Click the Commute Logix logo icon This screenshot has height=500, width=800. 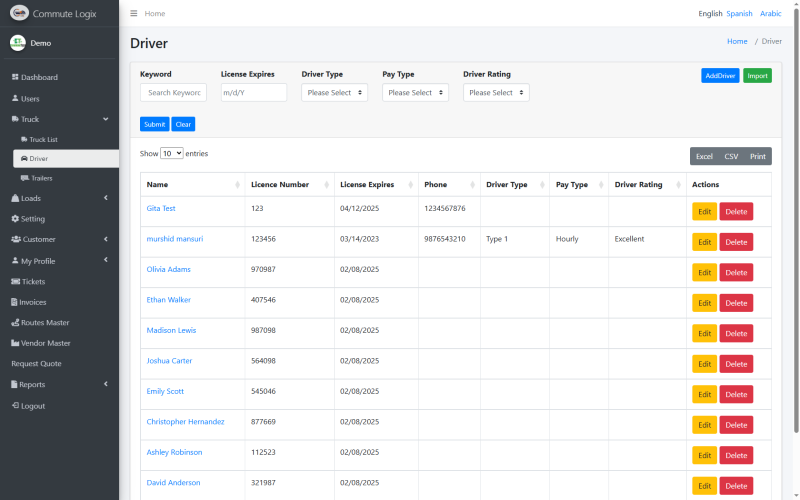19,13
